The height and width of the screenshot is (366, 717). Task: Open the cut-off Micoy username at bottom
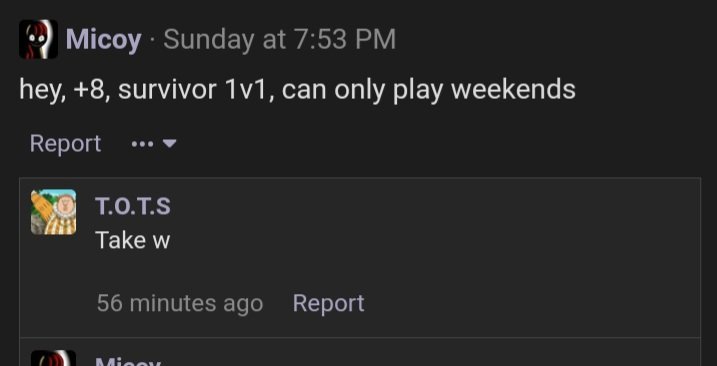click(128, 361)
